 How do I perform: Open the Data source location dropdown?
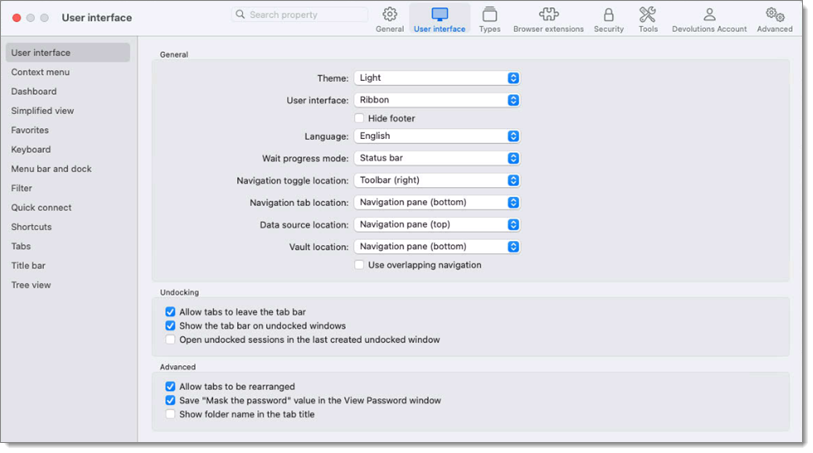click(x=437, y=224)
